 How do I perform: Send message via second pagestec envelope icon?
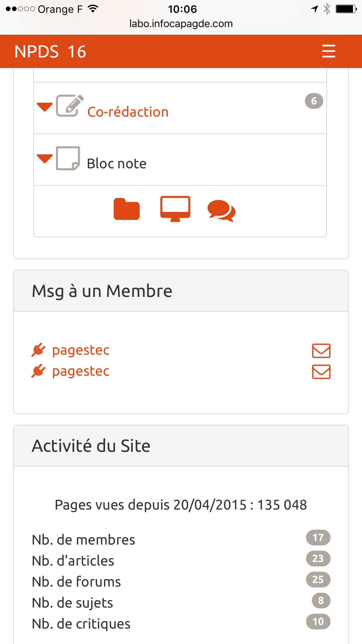click(321, 372)
